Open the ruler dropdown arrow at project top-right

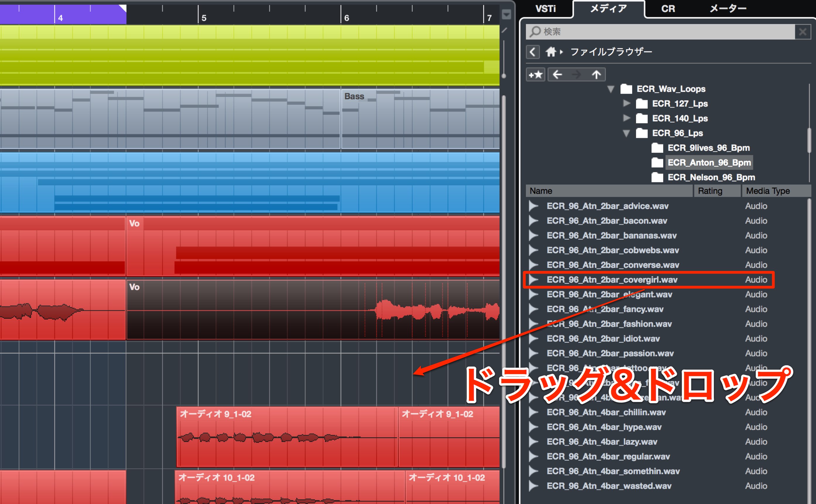[506, 14]
